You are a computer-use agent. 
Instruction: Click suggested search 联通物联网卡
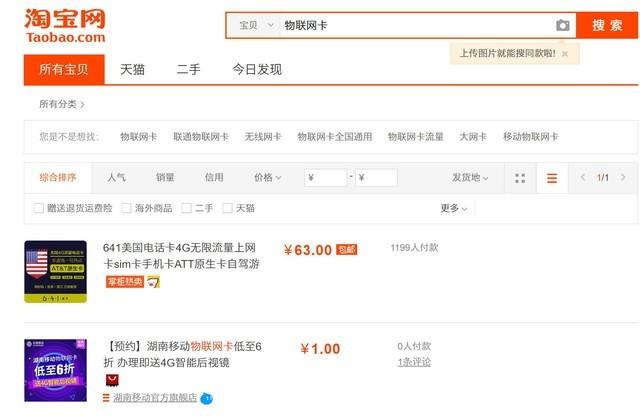click(x=201, y=137)
